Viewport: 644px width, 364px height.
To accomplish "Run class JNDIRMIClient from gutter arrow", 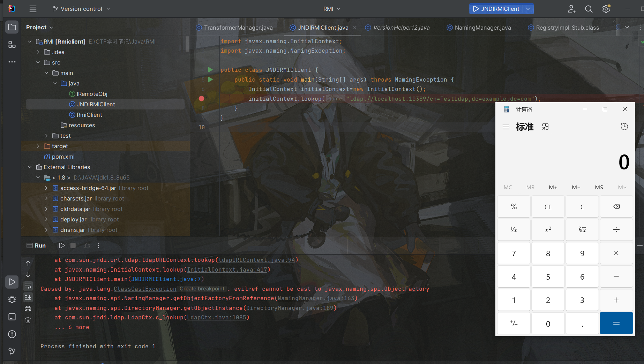I will click(210, 70).
